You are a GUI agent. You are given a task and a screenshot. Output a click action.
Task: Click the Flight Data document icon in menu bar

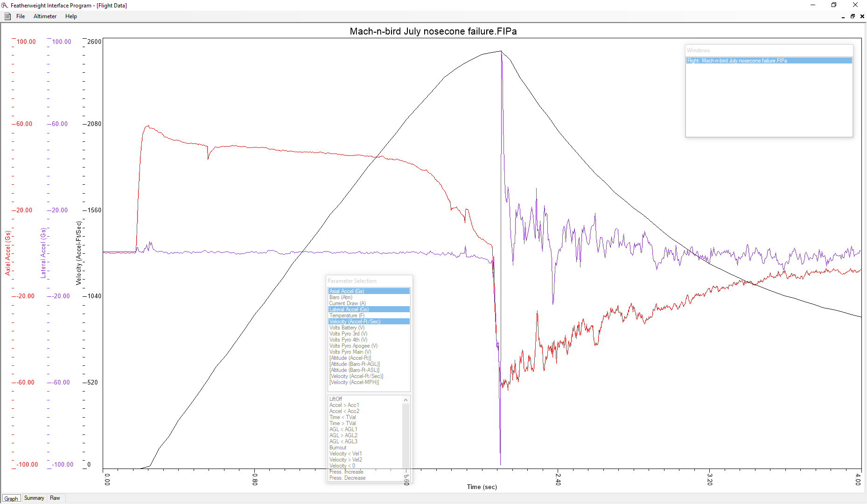pos(7,16)
